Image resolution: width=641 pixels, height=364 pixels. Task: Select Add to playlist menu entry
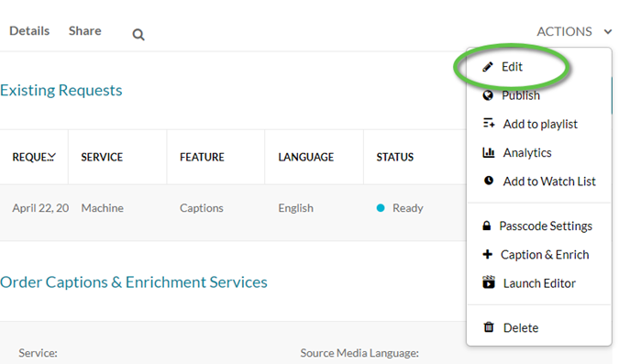tap(539, 124)
